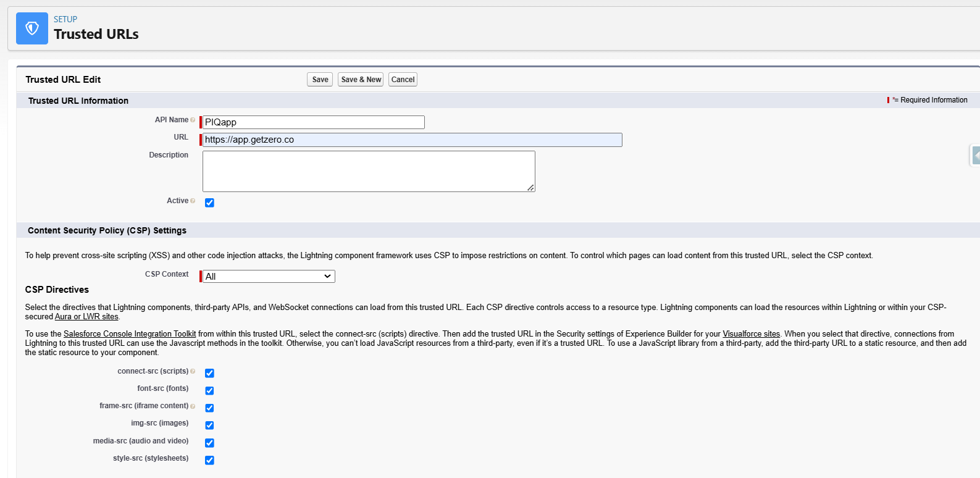Cancel the Trusted URL edit
980x478 pixels.
click(403, 80)
